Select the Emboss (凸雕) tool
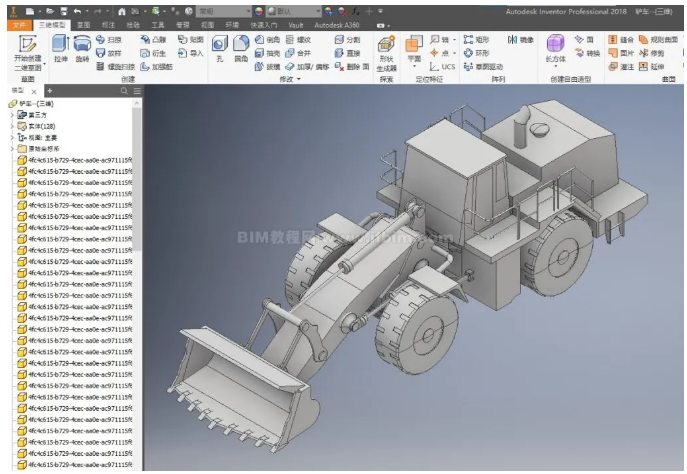This screenshot has height=474, width=687. pyautogui.click(x=153, y=40)
